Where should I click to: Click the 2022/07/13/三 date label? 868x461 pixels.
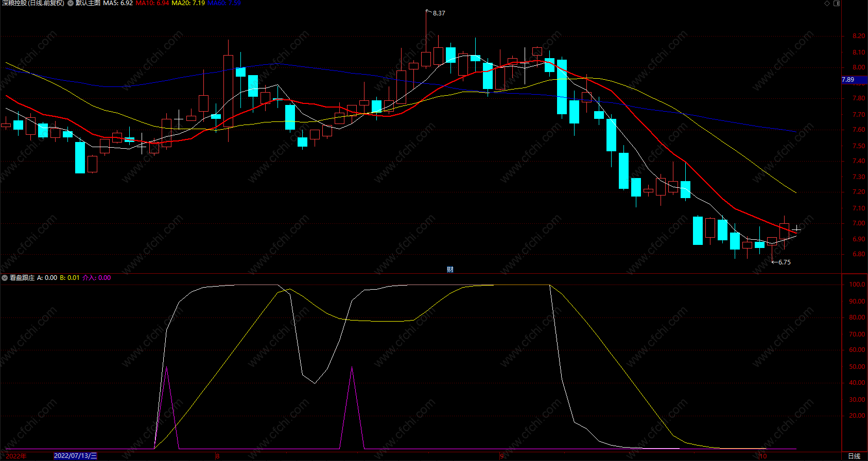pos(75,456)
